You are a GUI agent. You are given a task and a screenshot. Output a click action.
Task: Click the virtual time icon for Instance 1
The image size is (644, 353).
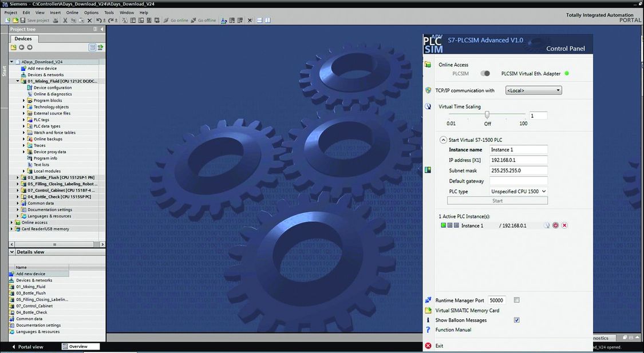point(547,225)
